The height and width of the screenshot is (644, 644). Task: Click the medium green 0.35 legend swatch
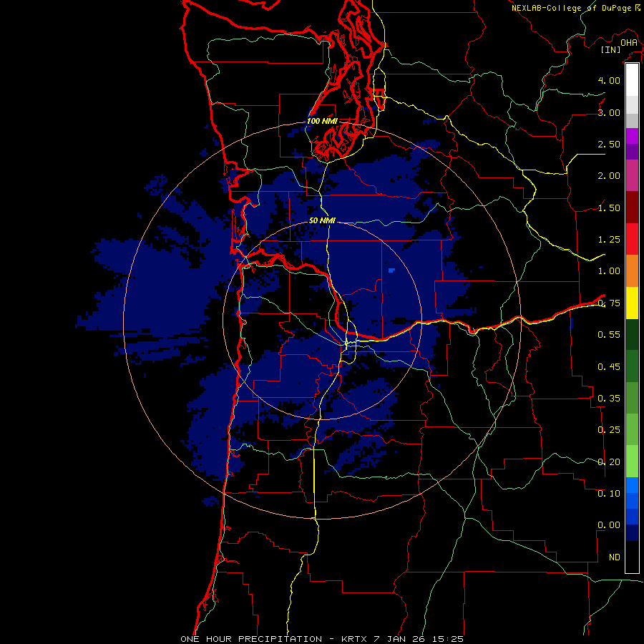[x=632, y=398]
